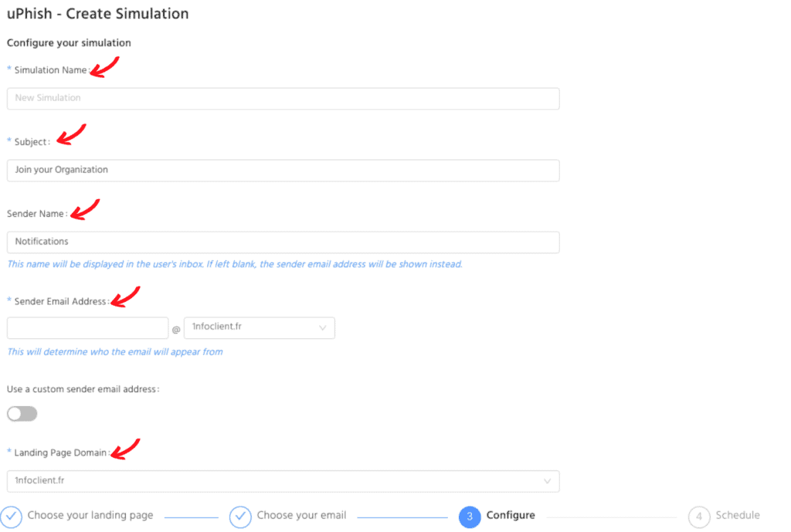This screenshot has height=532, width=791.
Task: Place cursor in the empty Sender Email Address box
Action: pos(87,327)
